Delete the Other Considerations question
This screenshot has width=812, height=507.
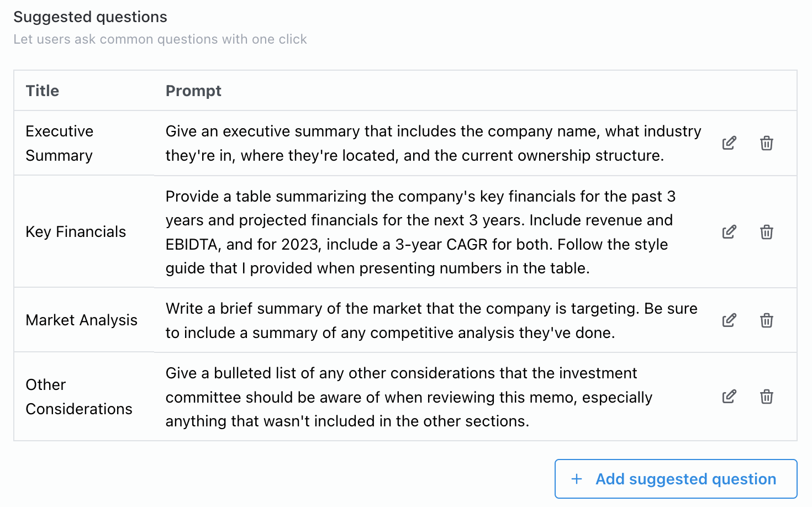click(767, 397)
